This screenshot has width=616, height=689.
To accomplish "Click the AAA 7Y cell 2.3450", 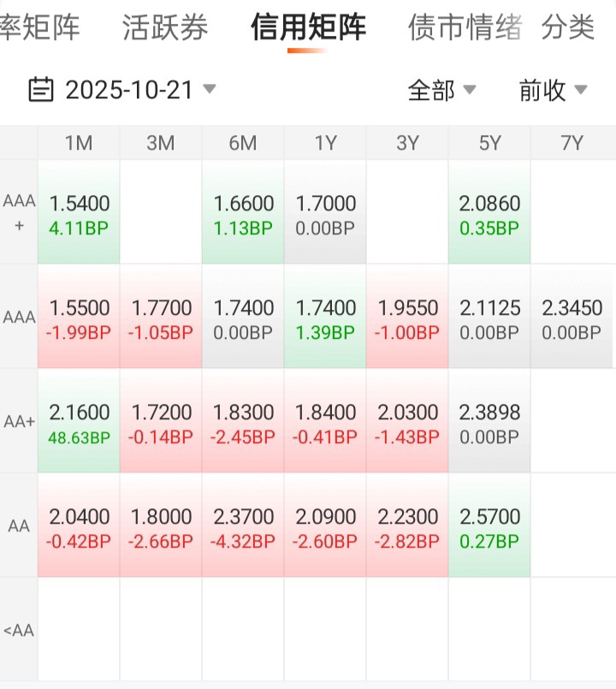I will click(572, 318).
